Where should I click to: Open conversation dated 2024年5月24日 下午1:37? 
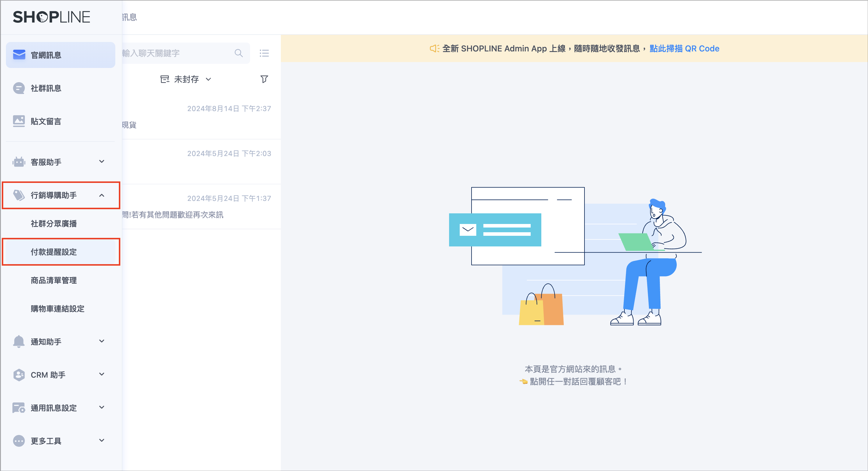pos(201,207)
